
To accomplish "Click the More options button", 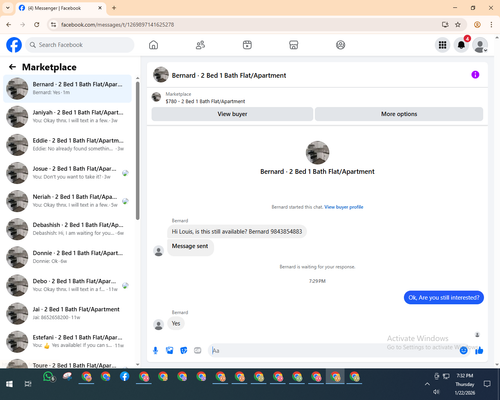I will coord(399,114).
